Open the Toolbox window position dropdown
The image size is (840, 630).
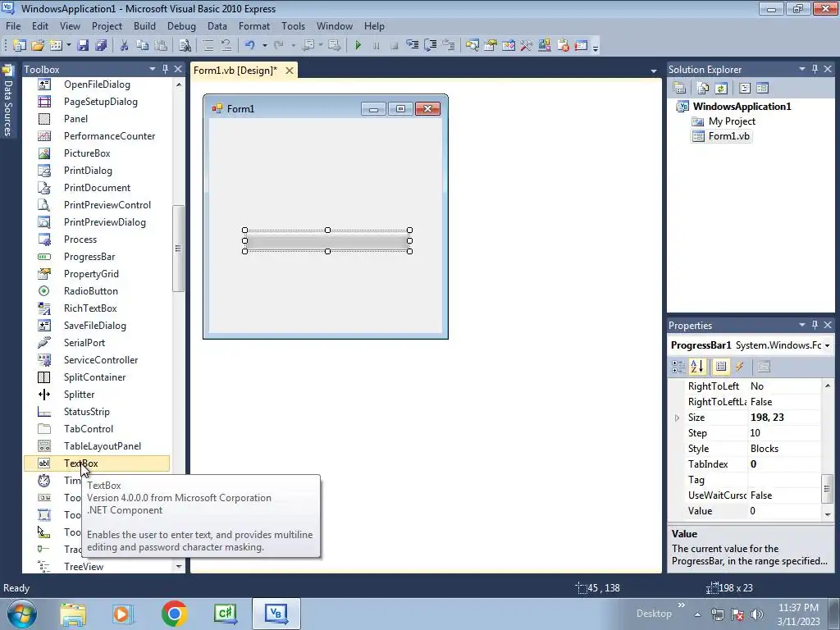pos(152,69)
